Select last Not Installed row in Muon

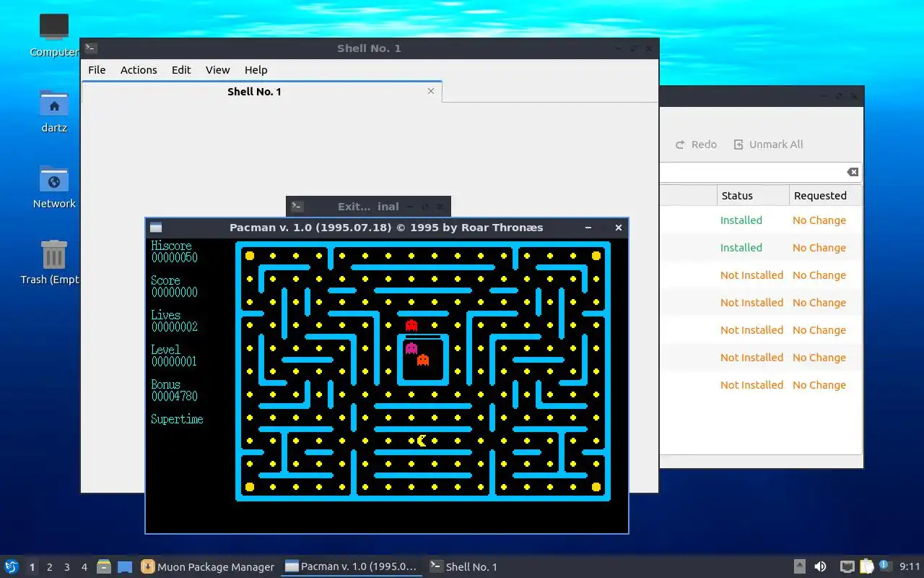click(751, 385)
